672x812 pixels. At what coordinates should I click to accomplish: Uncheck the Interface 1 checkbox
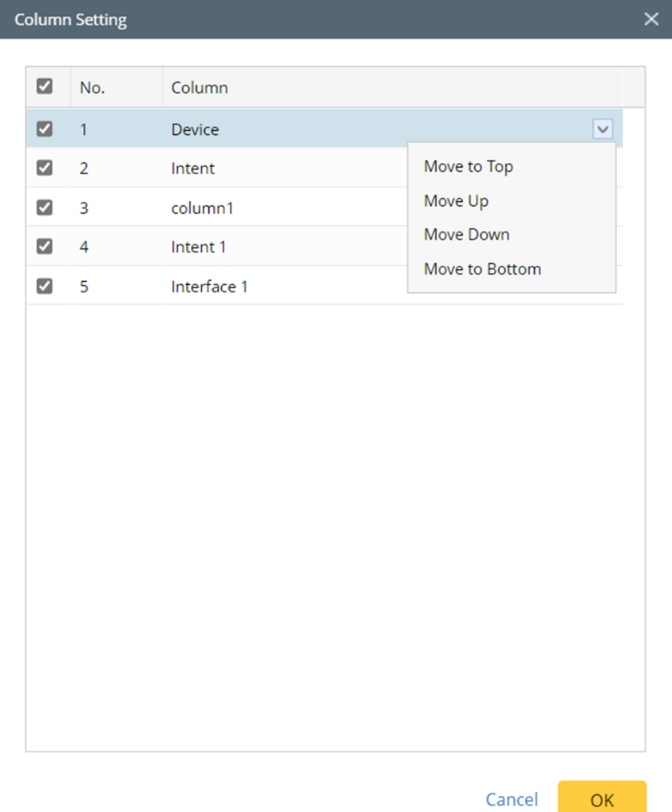[x=45, y=286]
